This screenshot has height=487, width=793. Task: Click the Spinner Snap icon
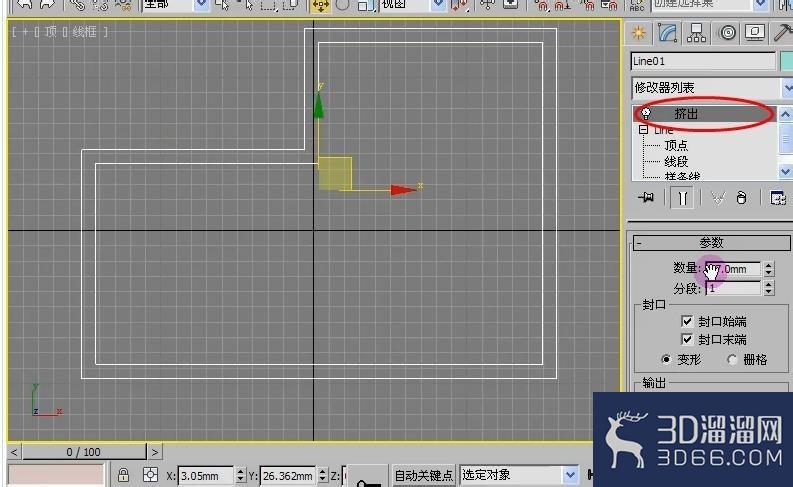coord(608,5)
